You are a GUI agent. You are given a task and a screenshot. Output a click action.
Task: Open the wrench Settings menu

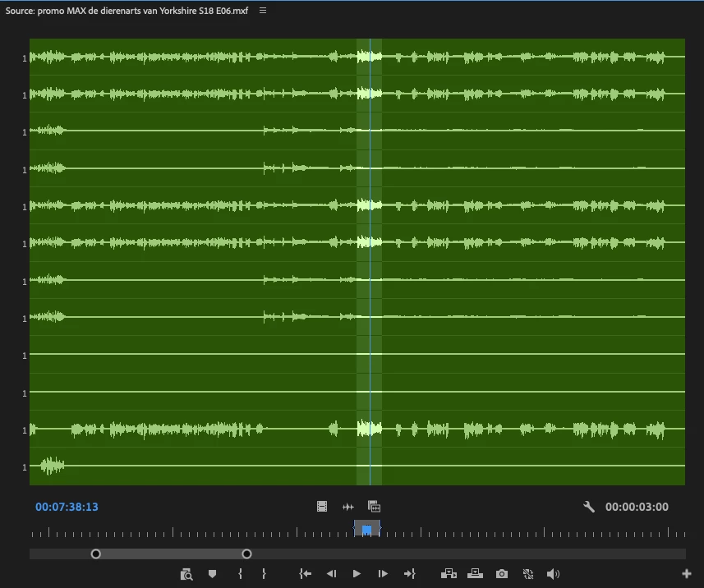pyautogui.click(x=589, y=507)
